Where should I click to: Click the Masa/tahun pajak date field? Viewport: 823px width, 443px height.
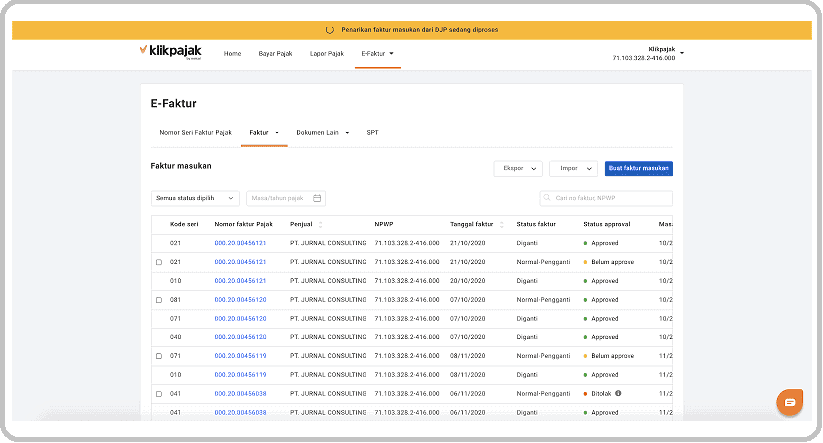pos(286,198)
